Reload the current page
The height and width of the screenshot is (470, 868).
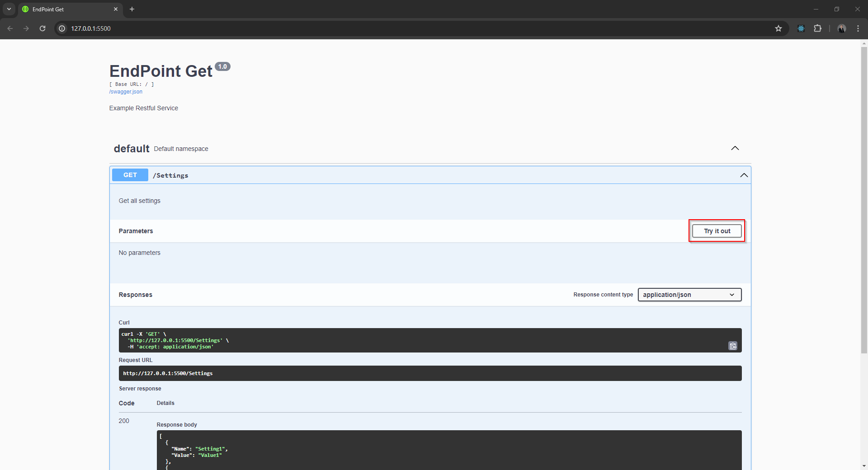click(x=42, y=28)
